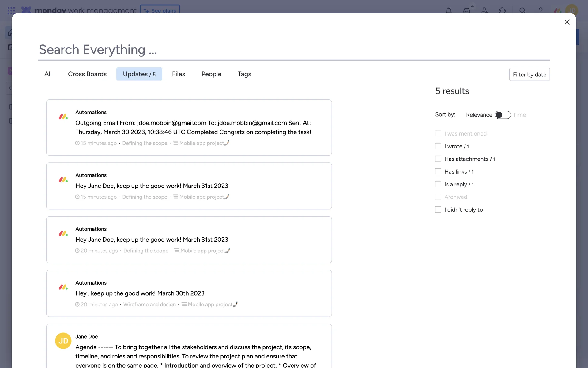Screen dimensions: 588x368
Task: Click the search magnifier icon
Action: [x=522, y=10]
